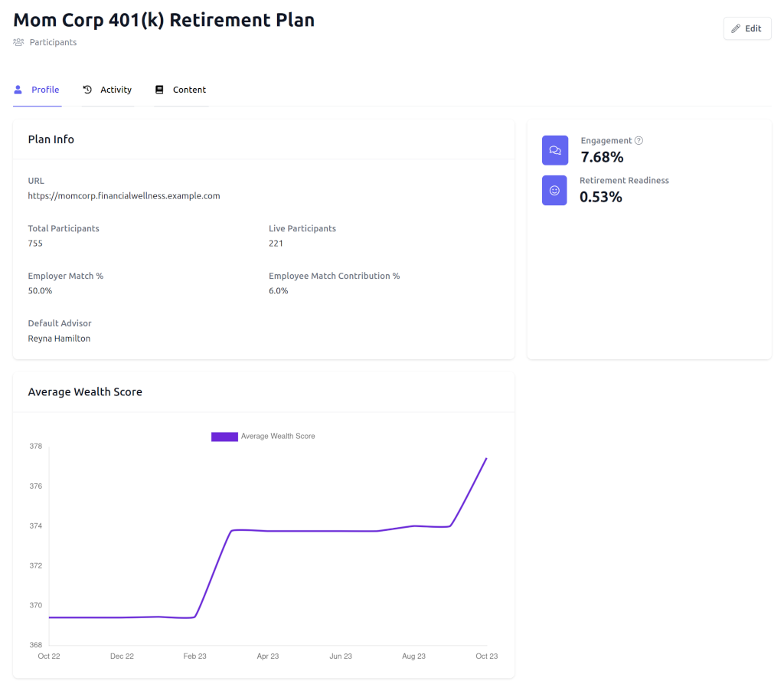Click the 378 y-axis label
This screenshot has height=681, width=784.
pyautogui.click(x=36, y=446)
